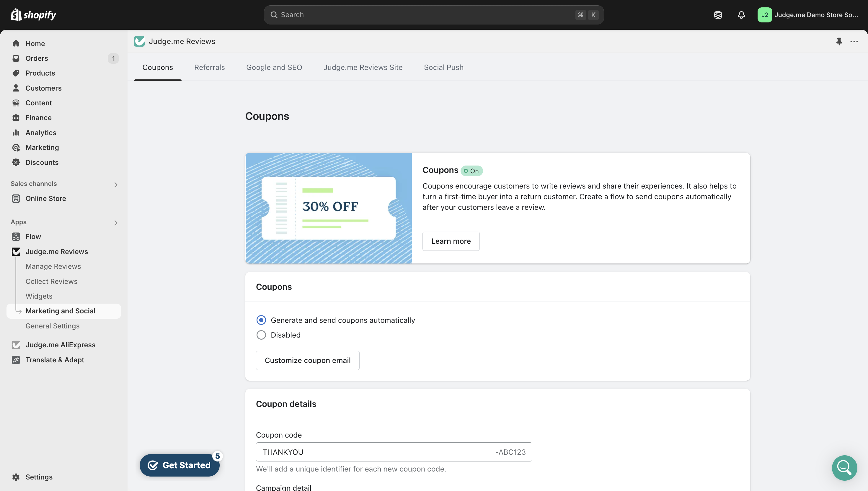Click the 30% OFF coupon illustration

click(x=328, y=208)
